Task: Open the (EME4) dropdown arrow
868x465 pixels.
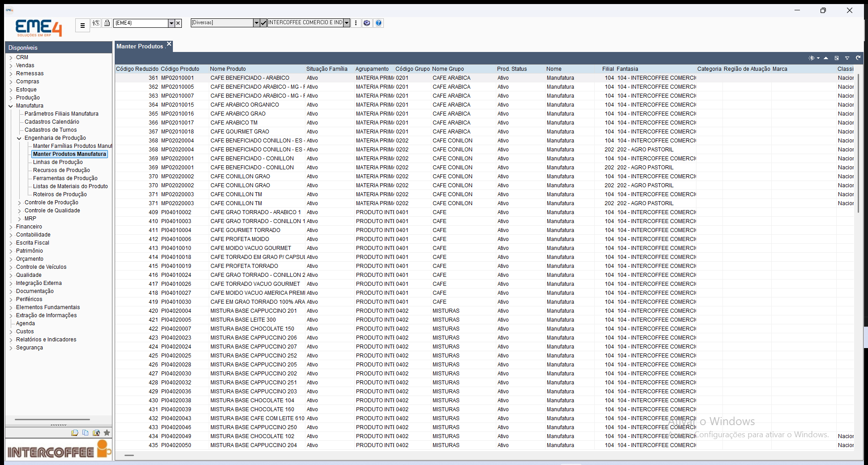Action: tap(171, 23)
